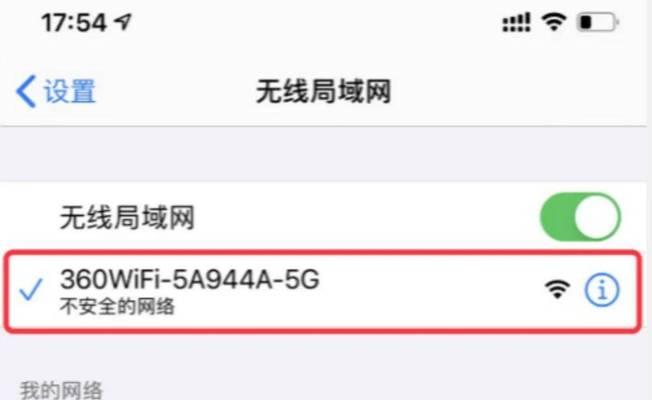Tap the 17:54 clock in status bar
Viewport: 652px width, 400px height.
click(x=74, y=22)
